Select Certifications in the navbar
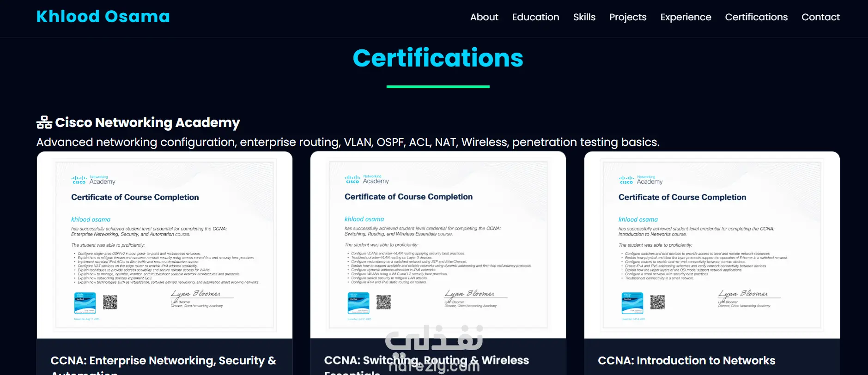Viewport: 868px width, 375px height. pyautogui.click(x=756, y=17)
